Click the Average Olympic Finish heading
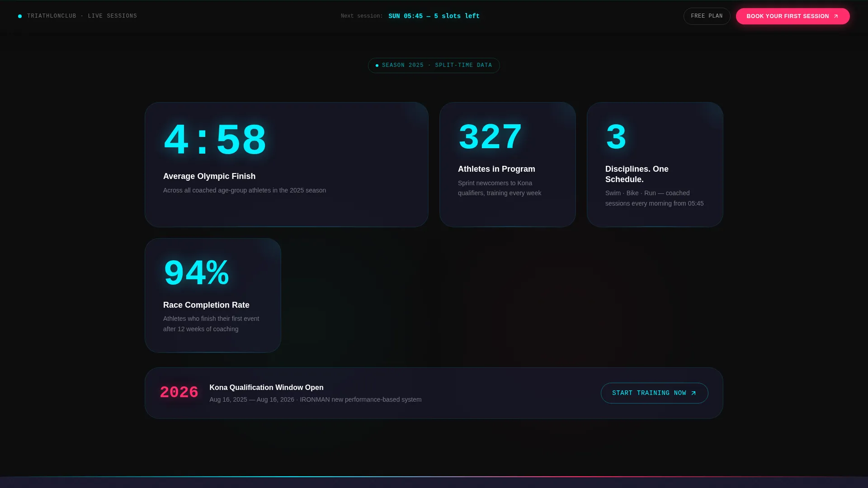 [209, 176]
